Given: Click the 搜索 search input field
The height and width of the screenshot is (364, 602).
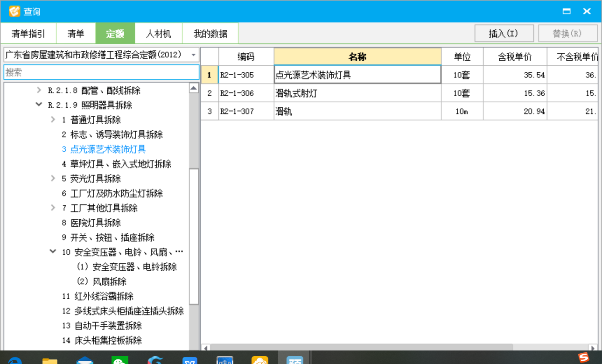Looking at the screenshot, I should (x=101, y=72).
